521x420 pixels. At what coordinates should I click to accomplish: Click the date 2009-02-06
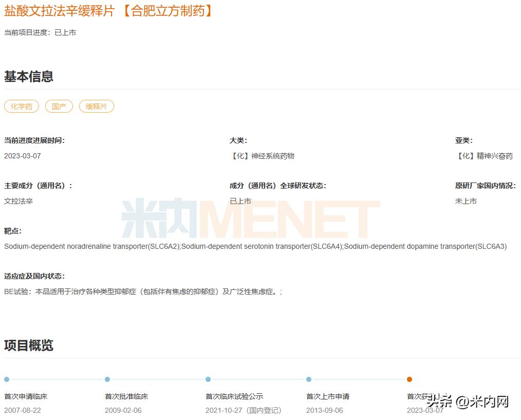point(123,411)
